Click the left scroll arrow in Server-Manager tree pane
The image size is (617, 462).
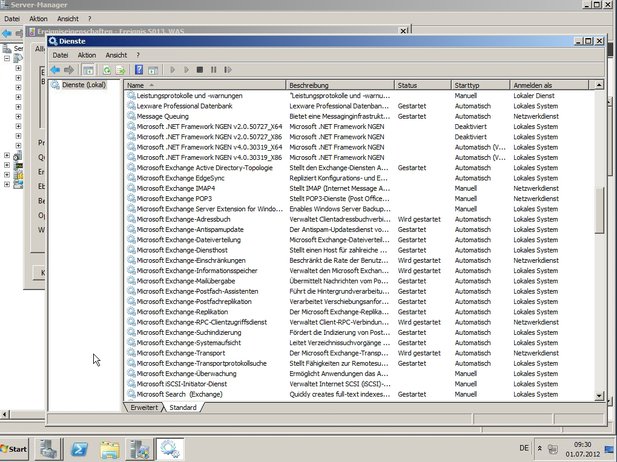(5, 414)
